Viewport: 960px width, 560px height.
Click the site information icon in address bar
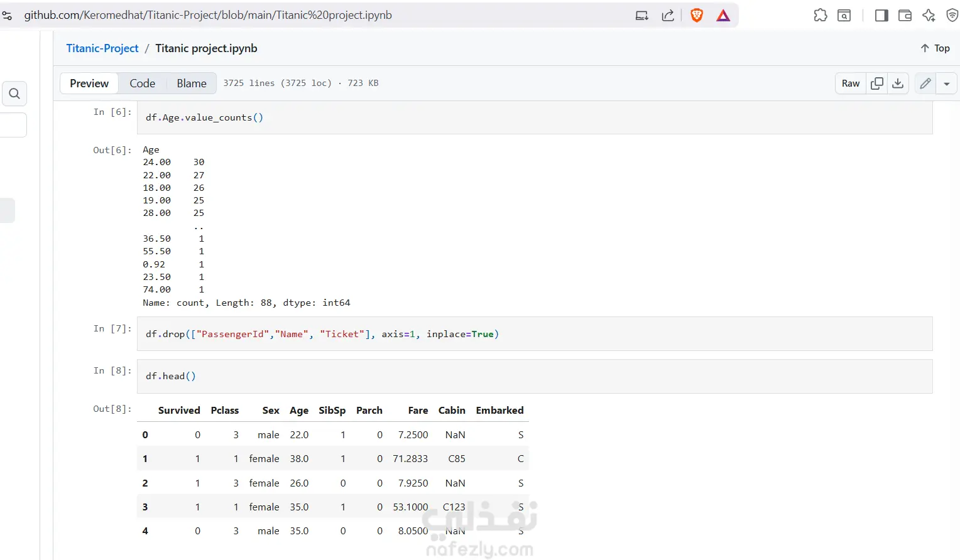[8, 16]
